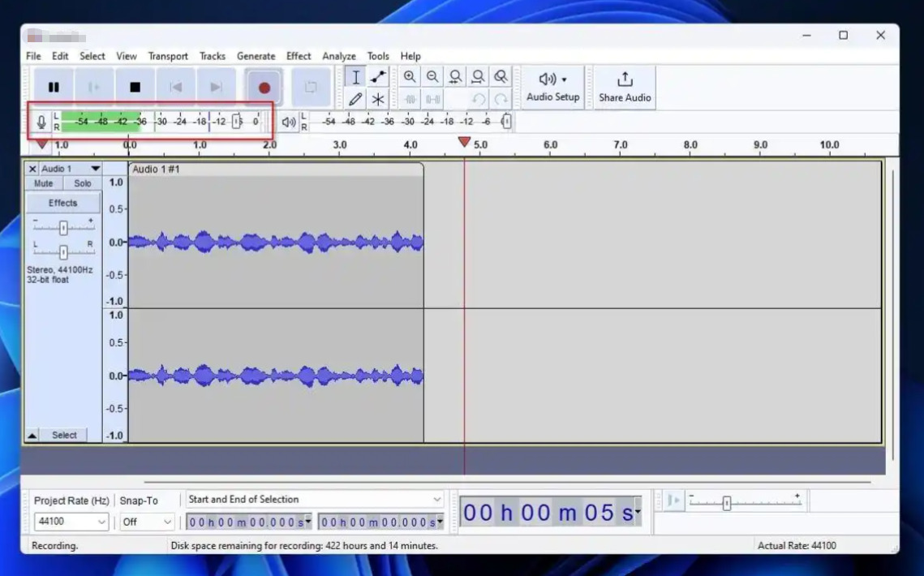Click the timeline ruler at 7.0

[621, 145]
